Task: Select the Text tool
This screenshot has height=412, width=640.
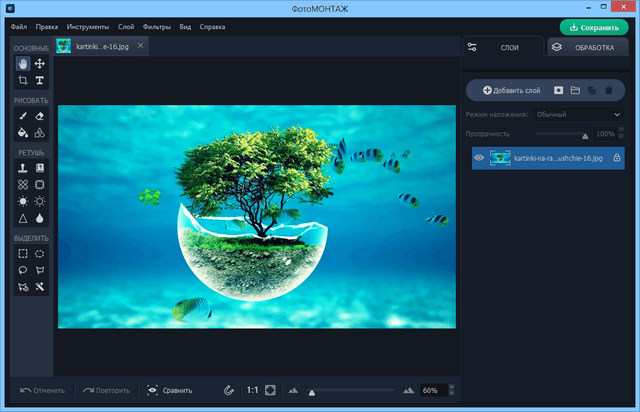Action: (40, 80)
